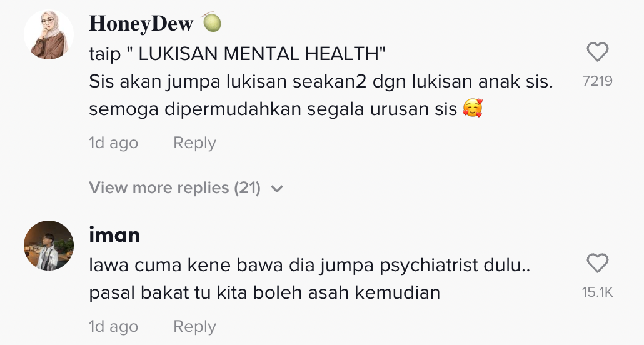Screen dimensions: 644x345
Task: Open HoneyDew's profile picture
Action: pos(49,34)
